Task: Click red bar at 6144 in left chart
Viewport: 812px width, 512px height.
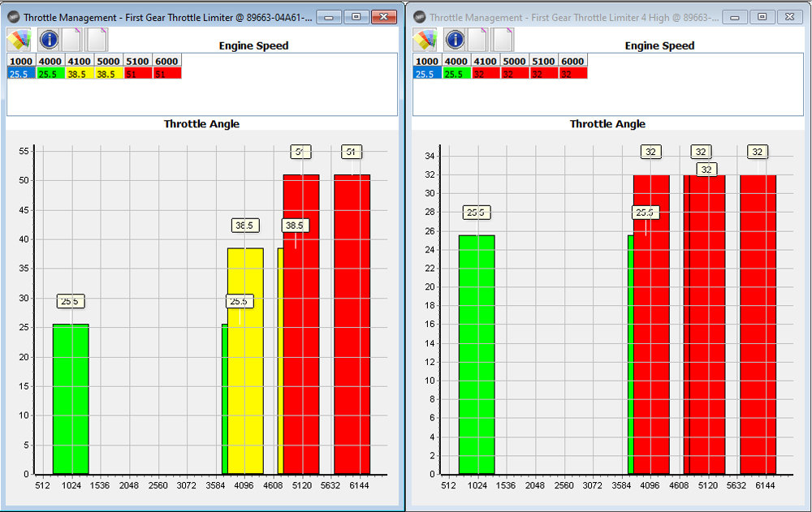Action: (352, 325)
